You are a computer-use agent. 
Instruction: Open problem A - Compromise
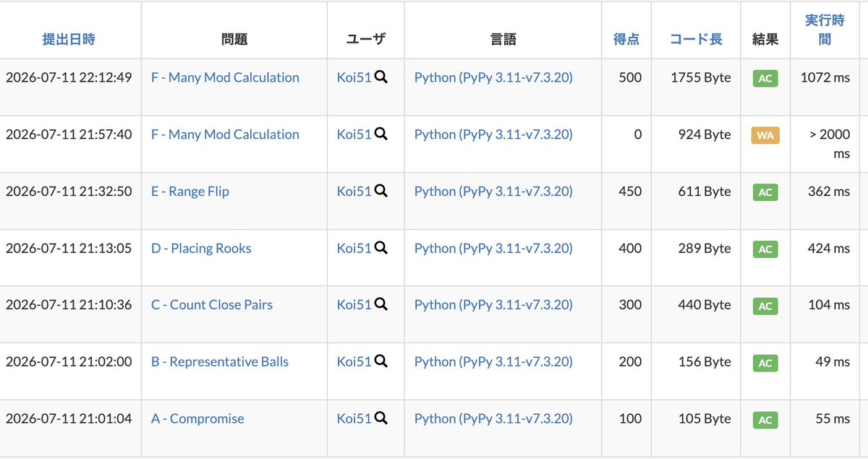point(197,419)
